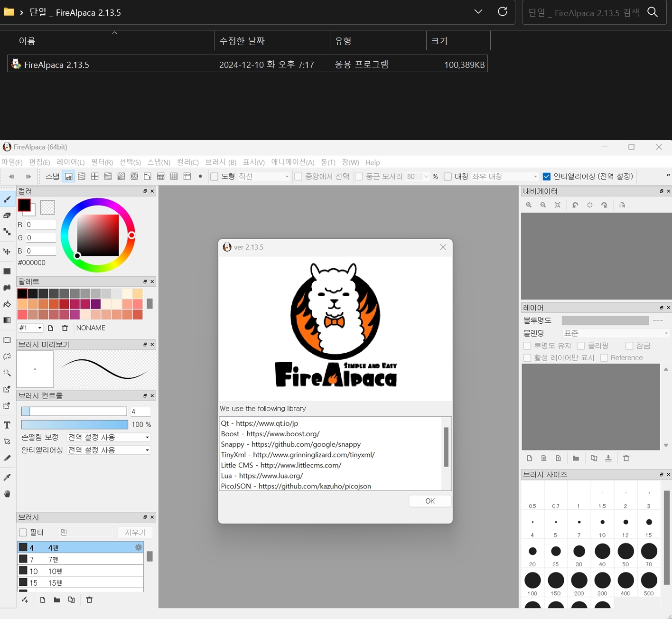The width and height of the screenshot is (672, 619).
Task: Add a layer folder in the layer panel
Action: tap(576, 458)
